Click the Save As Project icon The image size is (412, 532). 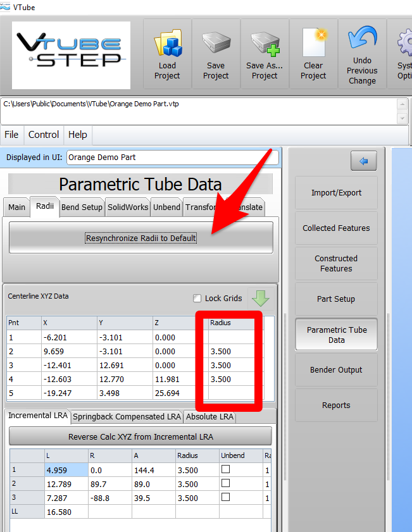pyautogui.click(x=265, y=46)
